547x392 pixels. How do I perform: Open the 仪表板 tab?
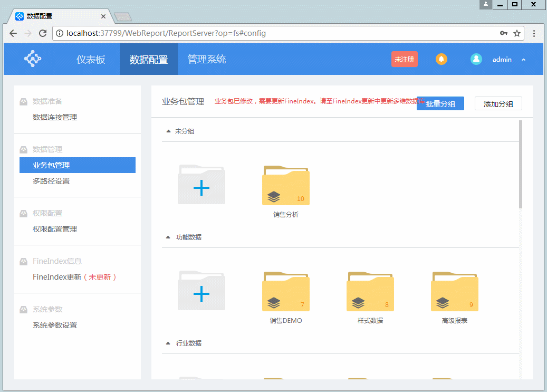[91, 59]
